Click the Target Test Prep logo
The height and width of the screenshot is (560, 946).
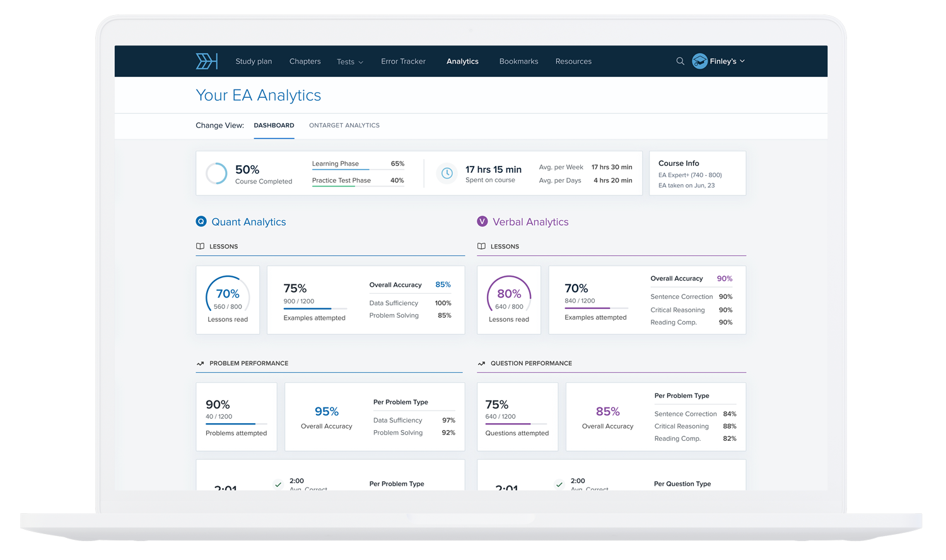pyautogui.click(x=206, y=61)
